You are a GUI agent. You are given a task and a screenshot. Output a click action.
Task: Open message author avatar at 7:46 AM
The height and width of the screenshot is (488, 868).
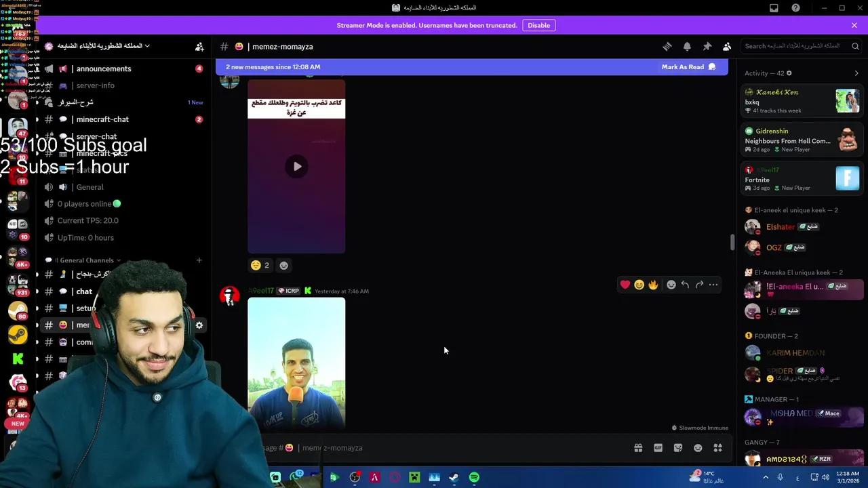point(230,296)
